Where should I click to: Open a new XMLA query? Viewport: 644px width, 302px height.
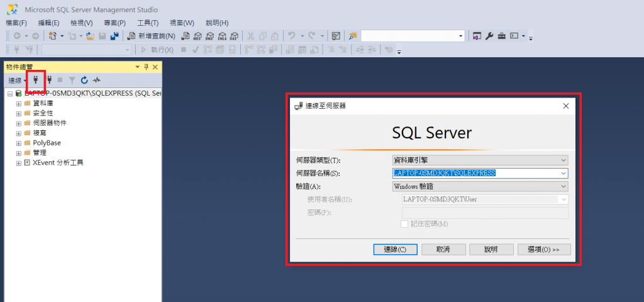pyautogui.click(x=222, y=36)
